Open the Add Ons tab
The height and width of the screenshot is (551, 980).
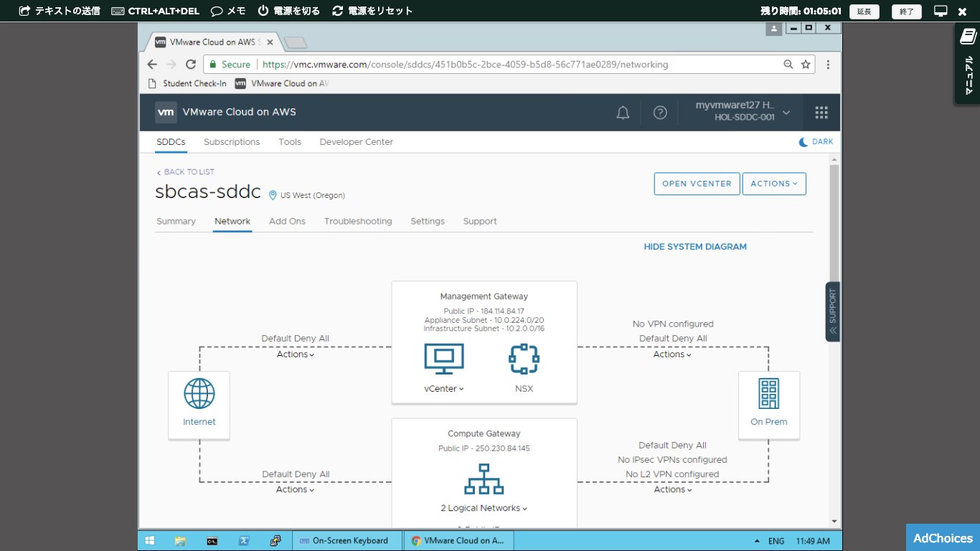(x=287, y=222)
